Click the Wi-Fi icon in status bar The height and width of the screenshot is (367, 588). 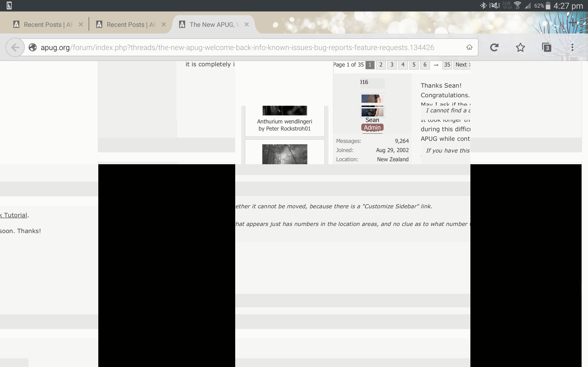(x=517, y=5)
